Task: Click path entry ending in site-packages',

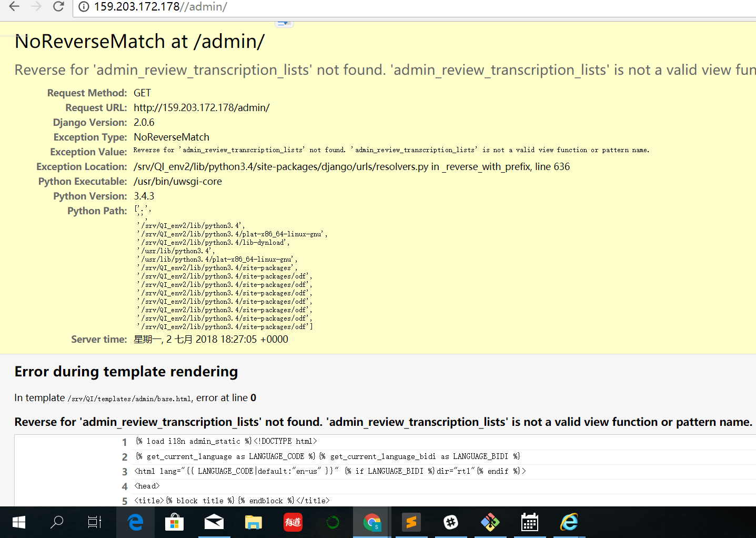Action: (217, 267)
